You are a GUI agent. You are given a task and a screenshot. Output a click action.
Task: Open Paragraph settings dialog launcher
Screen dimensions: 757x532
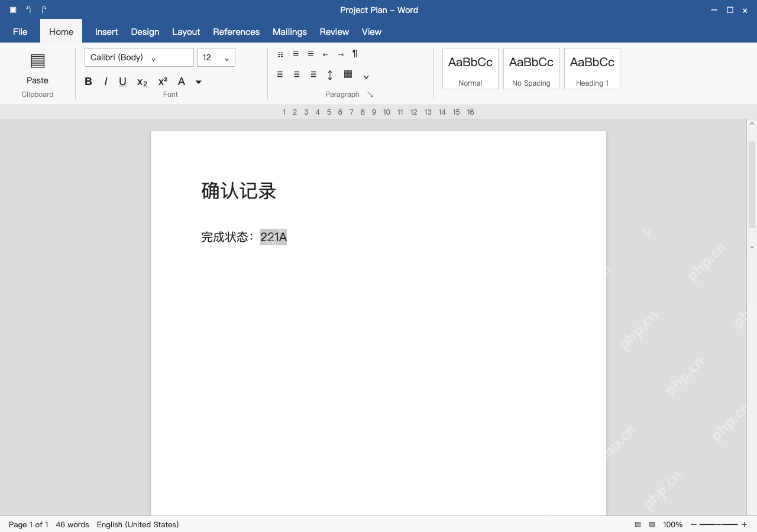point(370,95)
